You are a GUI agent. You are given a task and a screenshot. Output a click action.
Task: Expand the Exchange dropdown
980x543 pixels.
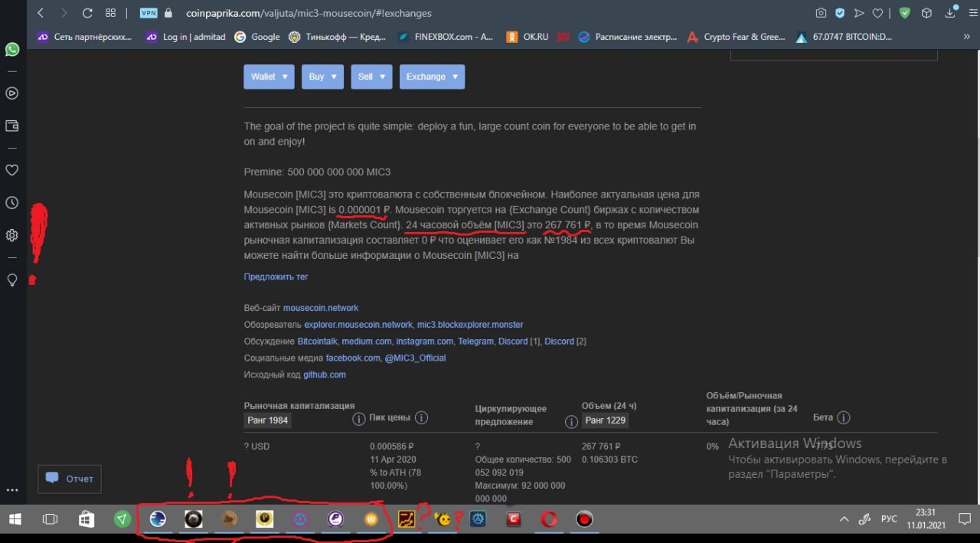click(x=432, y=77)
